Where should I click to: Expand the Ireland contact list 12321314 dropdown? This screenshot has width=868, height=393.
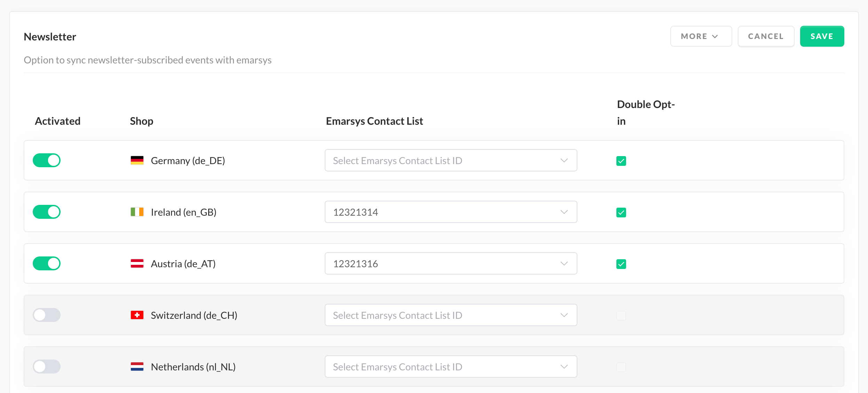pyautogui.click(x=451, y=212)
